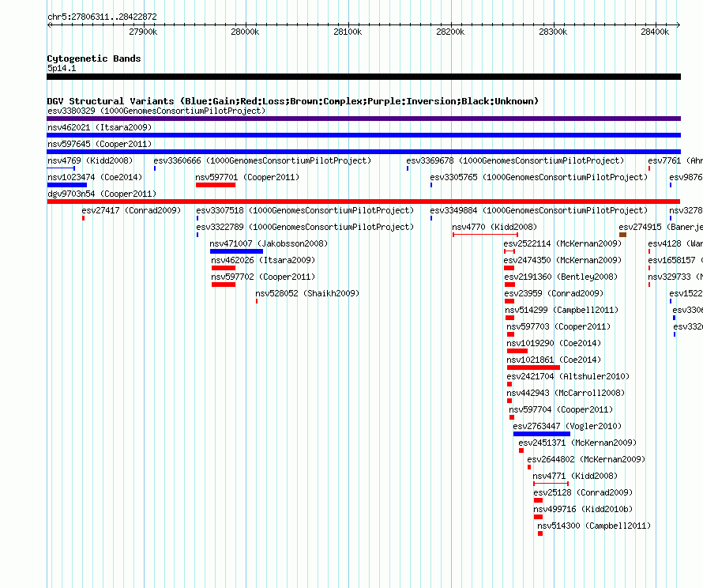
Task: Open nsv597704 (Cooper2011) label
Action: click(561, 409)
